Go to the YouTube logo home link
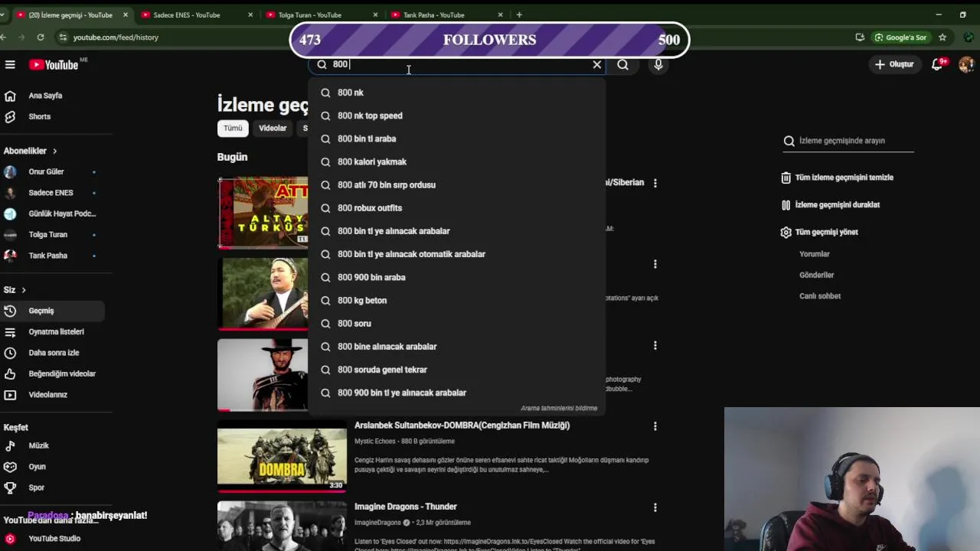This screenshot has height=551, width=980. (54, 65)
